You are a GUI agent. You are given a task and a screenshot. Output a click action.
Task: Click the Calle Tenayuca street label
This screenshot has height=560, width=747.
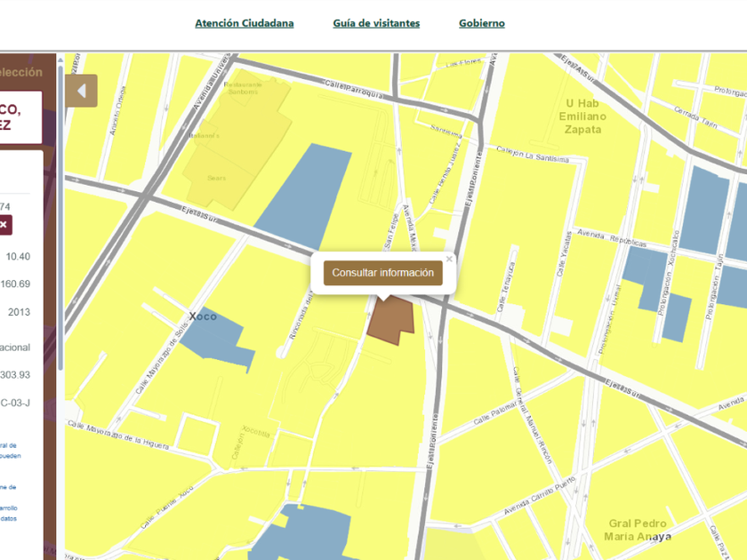click(x=505, y=287)
